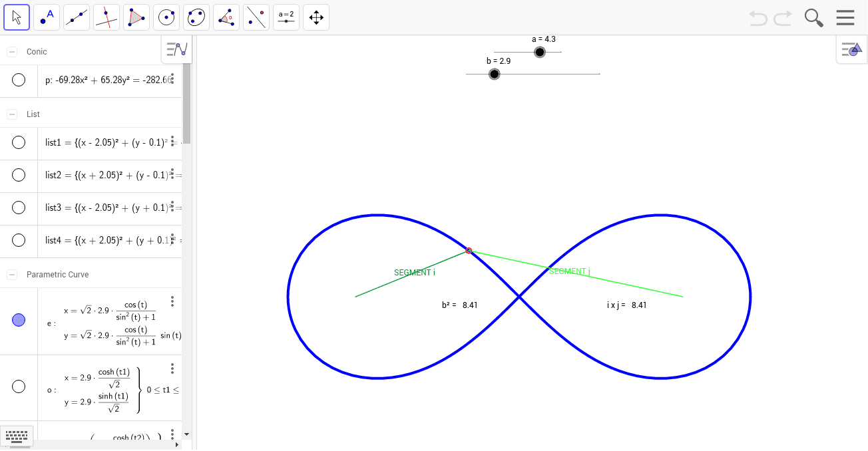The height and width of the screenshot is (451, 868).
Task: Click the Redo arrow
Action: click(783, 18)
